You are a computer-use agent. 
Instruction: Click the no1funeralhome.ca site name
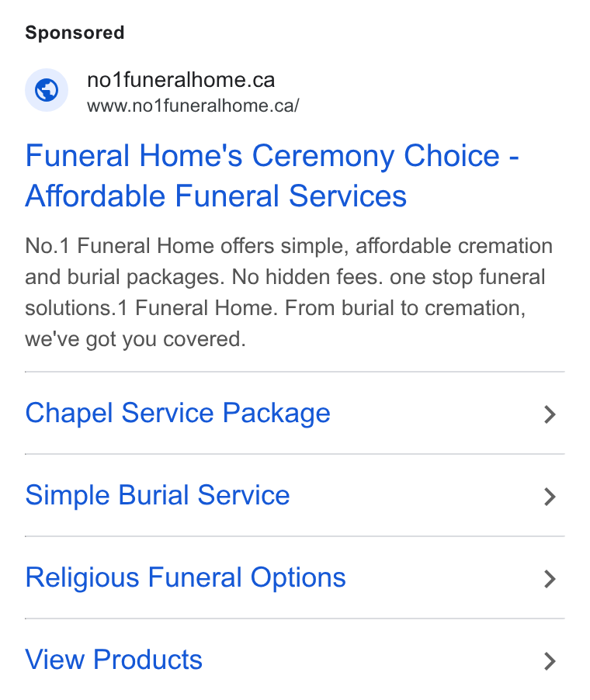pos(181,80)
